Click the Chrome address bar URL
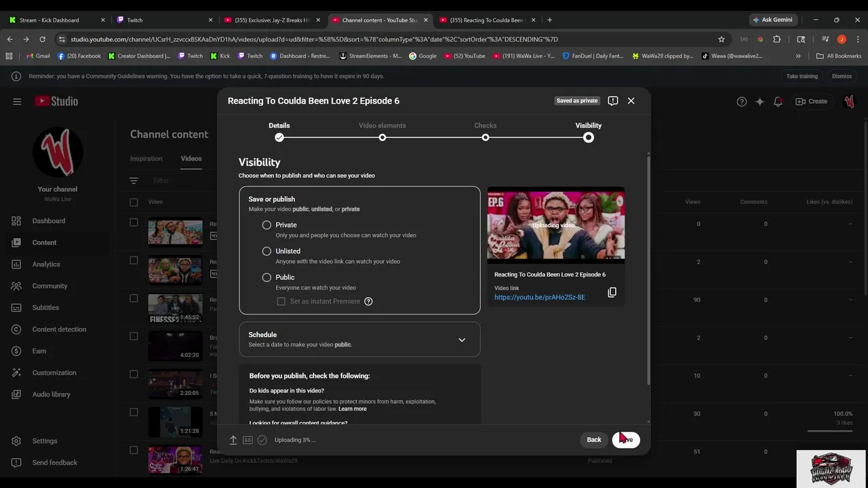The image size is (868, 488). click(x=314, y=39)
